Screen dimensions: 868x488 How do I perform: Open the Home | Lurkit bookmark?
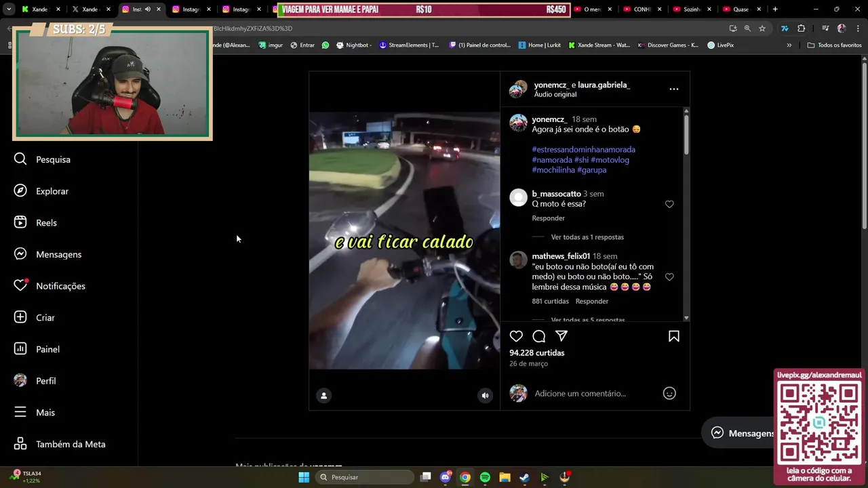tap(540, 45)
